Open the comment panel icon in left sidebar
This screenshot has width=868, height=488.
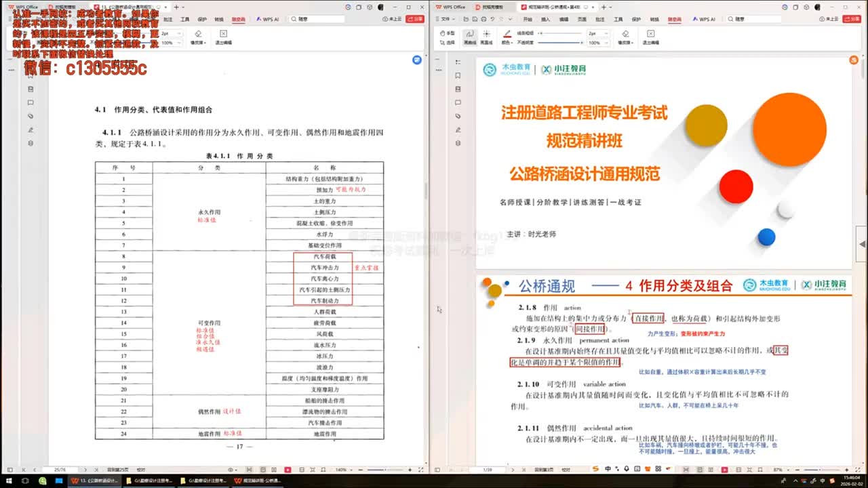click(31, 102)
